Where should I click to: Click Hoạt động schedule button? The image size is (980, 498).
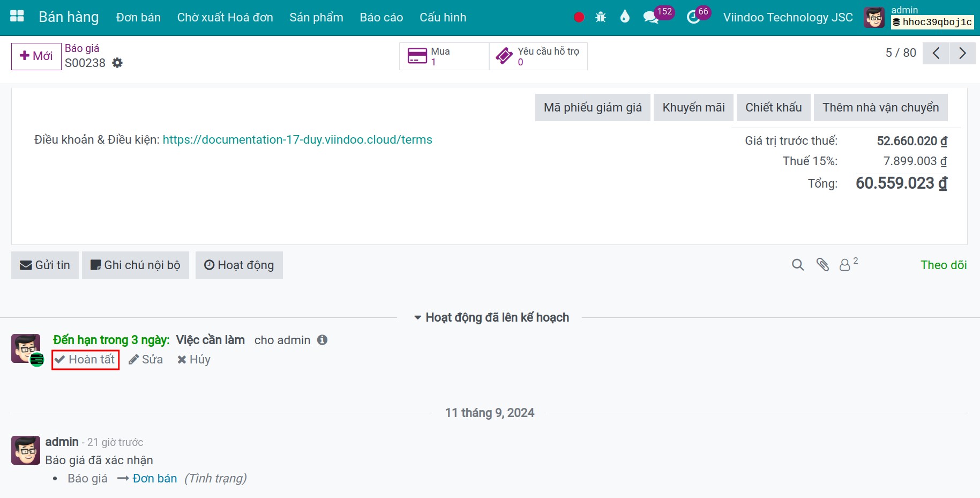[239, 265]
